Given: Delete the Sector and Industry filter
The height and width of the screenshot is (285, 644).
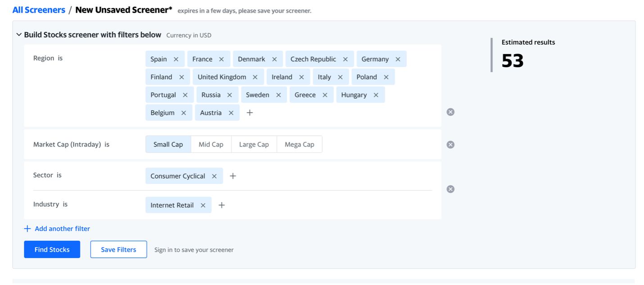Looking at the screenshot, I should point(450,189).
